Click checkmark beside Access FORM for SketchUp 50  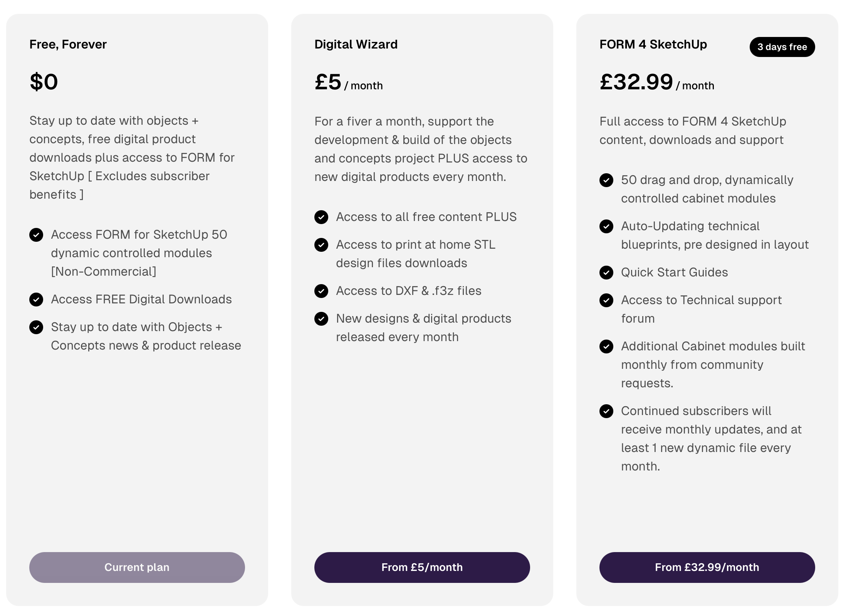click(x=36, y=234)
